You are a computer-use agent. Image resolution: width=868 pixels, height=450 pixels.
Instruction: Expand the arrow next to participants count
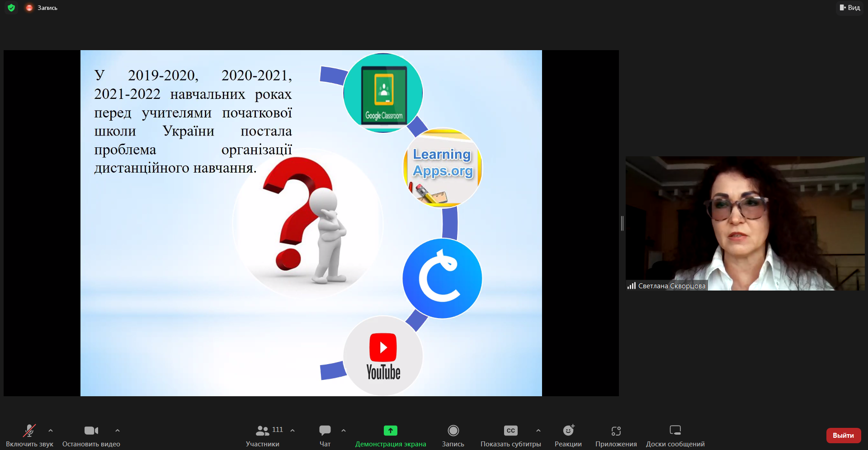tap(292, 431)
